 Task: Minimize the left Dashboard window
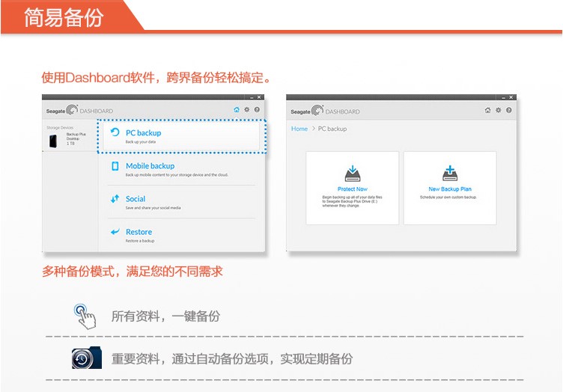tap(252, 97)
